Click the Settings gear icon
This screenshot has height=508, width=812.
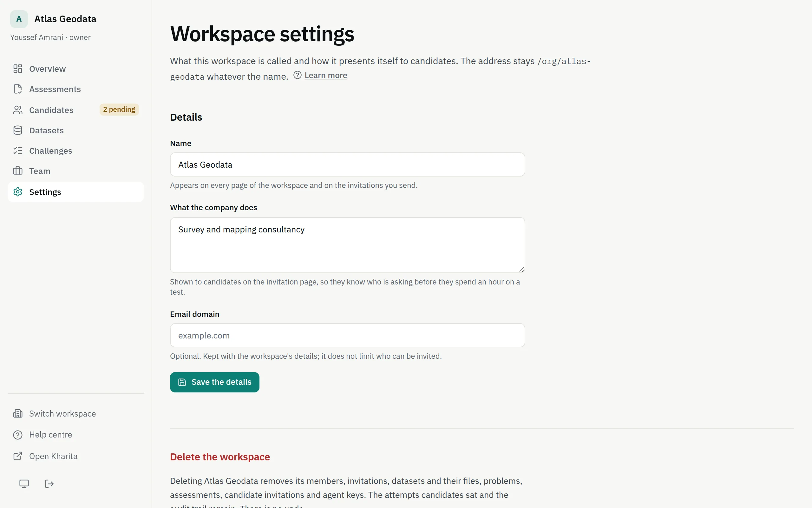point(18,192)
